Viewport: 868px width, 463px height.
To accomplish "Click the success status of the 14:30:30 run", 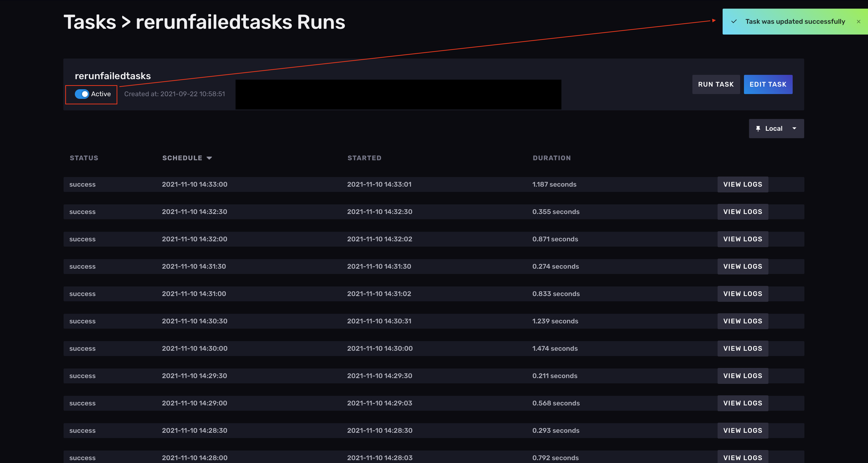I will [x=83, y=321].
